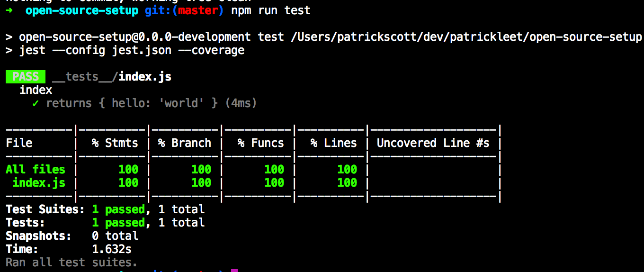Image resolution: width=644 pixels, height=272 pixels.
Task: Click '1 passed' on the Tests line
Action: click(x=118, y=223)
